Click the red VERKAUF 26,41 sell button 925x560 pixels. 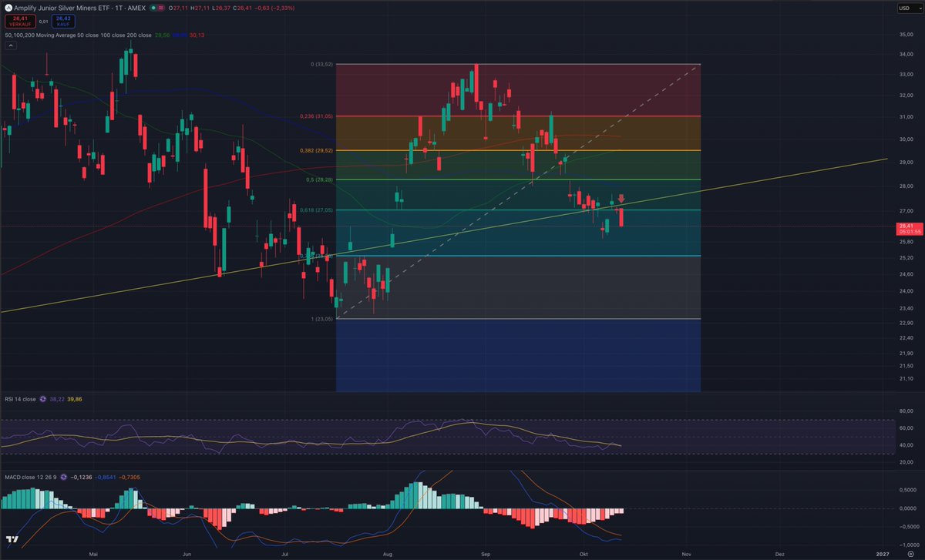coord(20,22)
